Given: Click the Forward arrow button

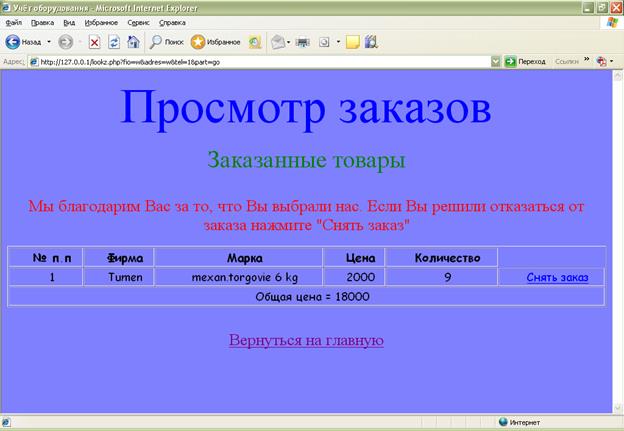Looking at the screenshot, I should (x=66, y=42).
